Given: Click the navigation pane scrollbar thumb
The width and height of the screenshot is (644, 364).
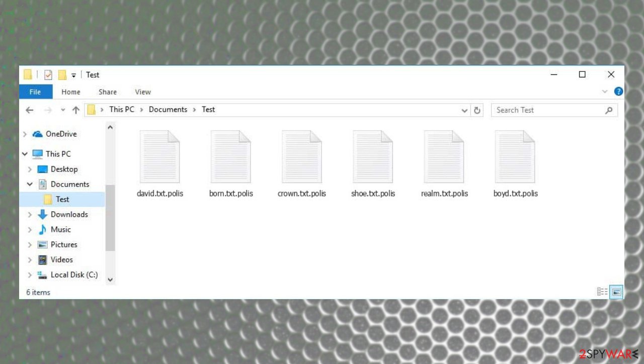Looking at the screenshot, I should click(110, 218).
